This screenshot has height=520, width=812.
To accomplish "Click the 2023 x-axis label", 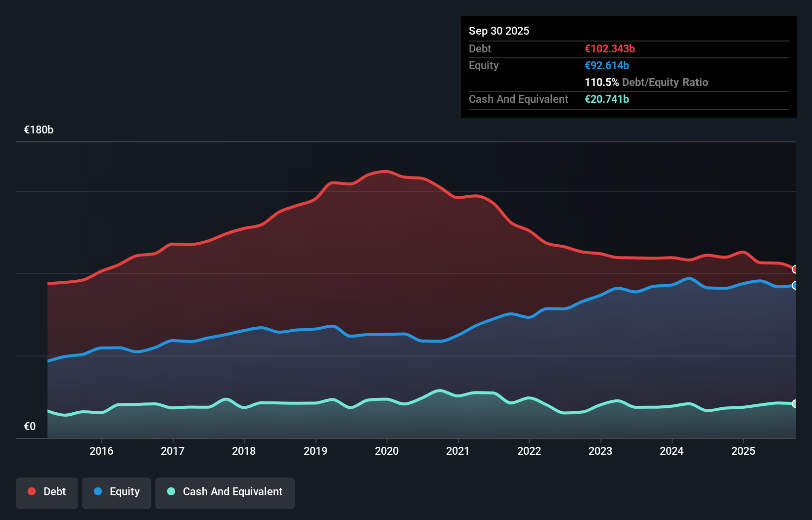I will coord(600,451).
